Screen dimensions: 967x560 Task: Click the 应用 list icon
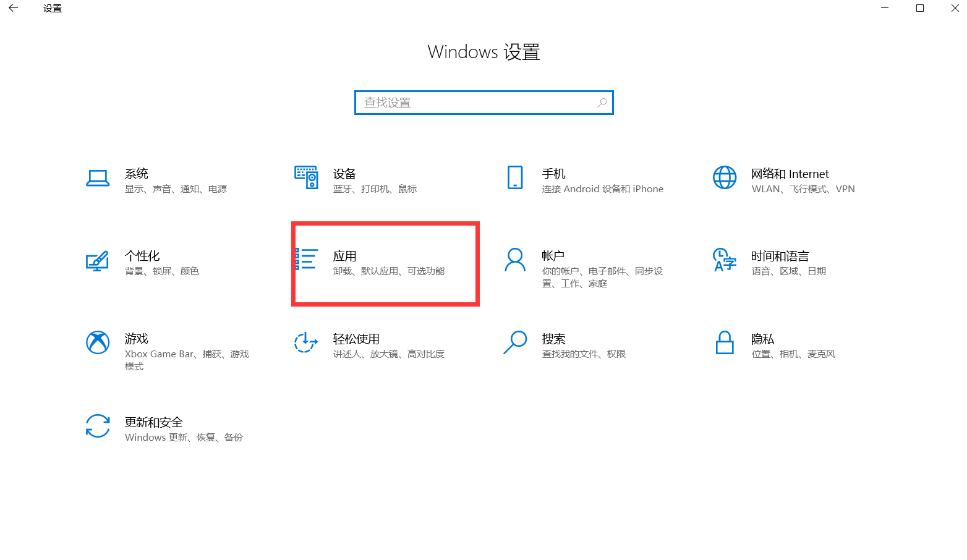tap(306, 260)
